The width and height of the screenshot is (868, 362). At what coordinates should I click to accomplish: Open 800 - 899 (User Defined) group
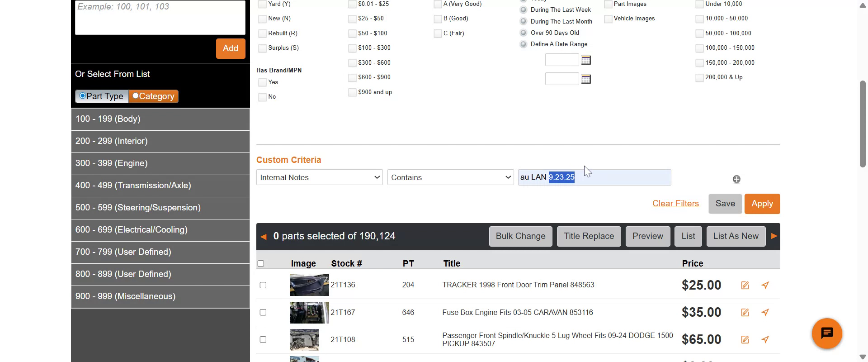click(160, 274)
